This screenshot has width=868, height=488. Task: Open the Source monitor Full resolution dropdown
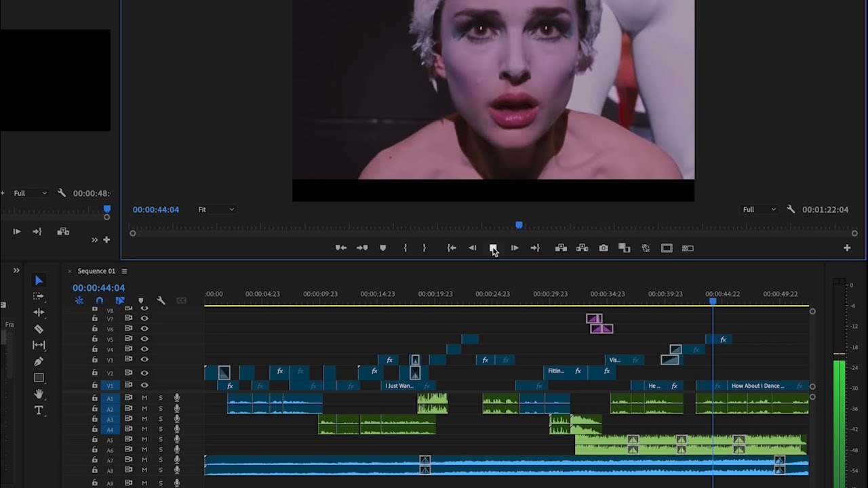31,193
